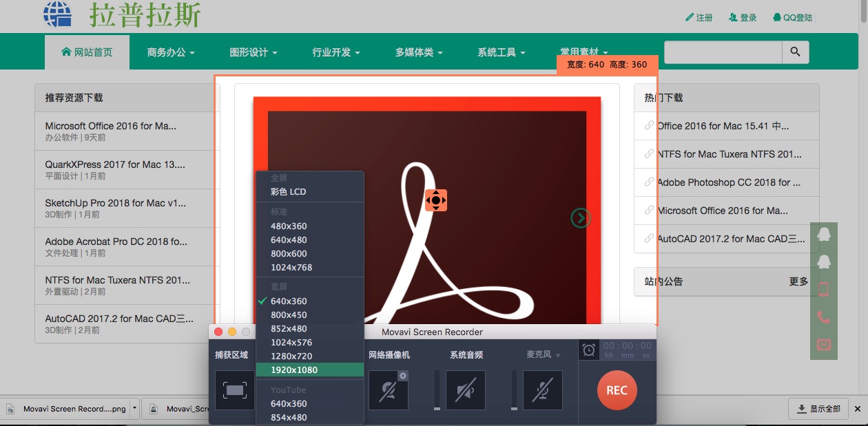Close the downloads bar
Image resolution: width=868 pixels, height=426 pixels.
858,409
